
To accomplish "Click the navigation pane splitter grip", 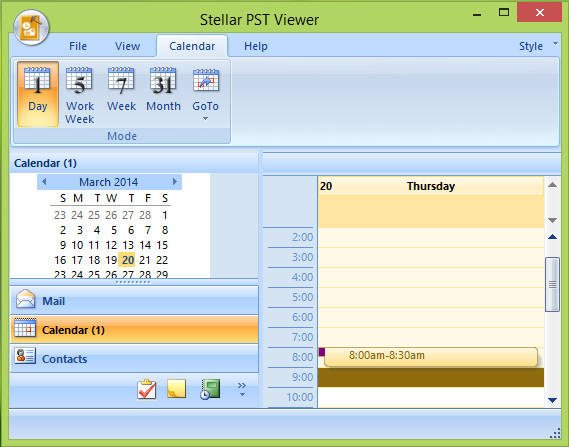I will tap(133, 282).
